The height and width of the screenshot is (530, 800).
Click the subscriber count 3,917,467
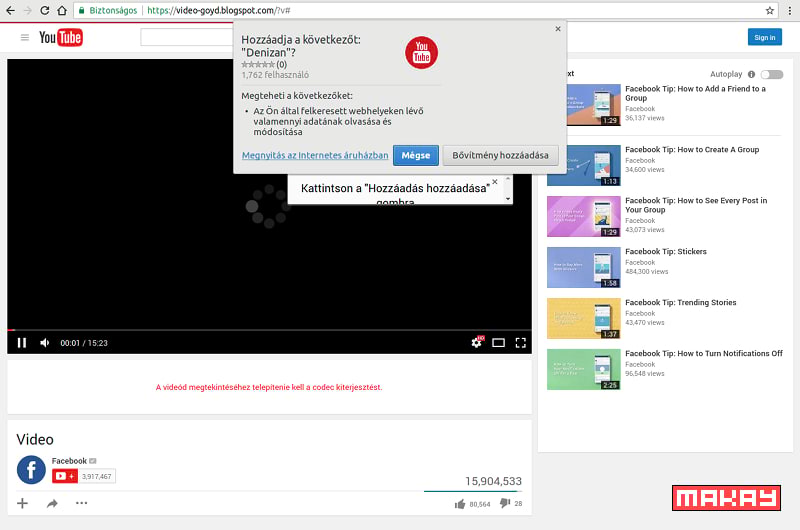tap(96, 476)
